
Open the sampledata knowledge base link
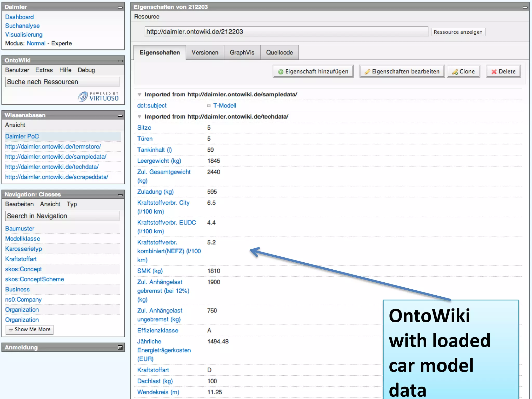tap(56, 157)
